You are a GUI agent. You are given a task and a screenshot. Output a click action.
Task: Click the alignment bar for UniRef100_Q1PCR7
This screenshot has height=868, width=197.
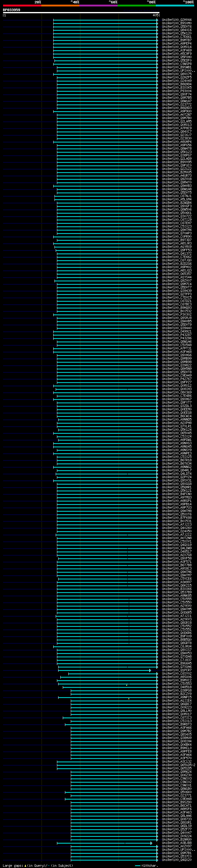104,670
